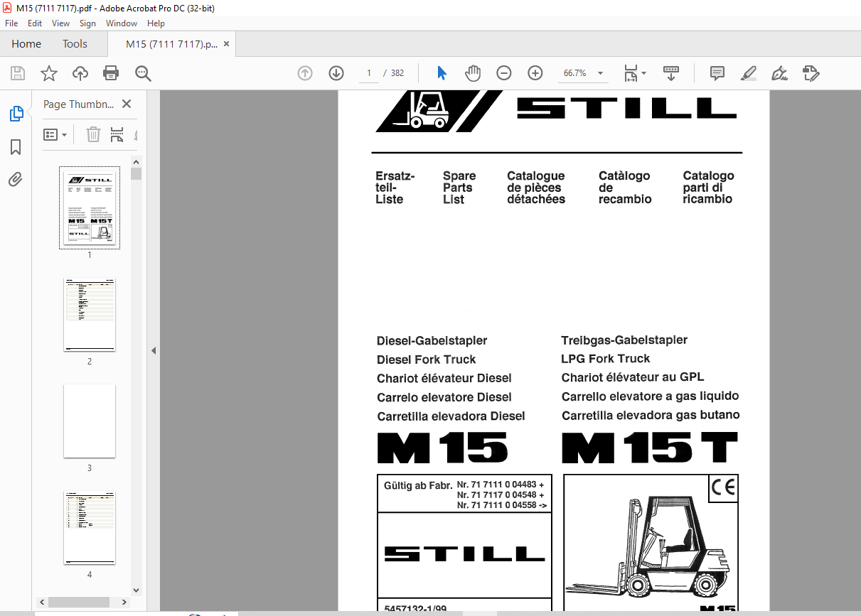Select the M15 (7111 7117) document tab
This screenshot has width=861, height=616.
point(171,44)
